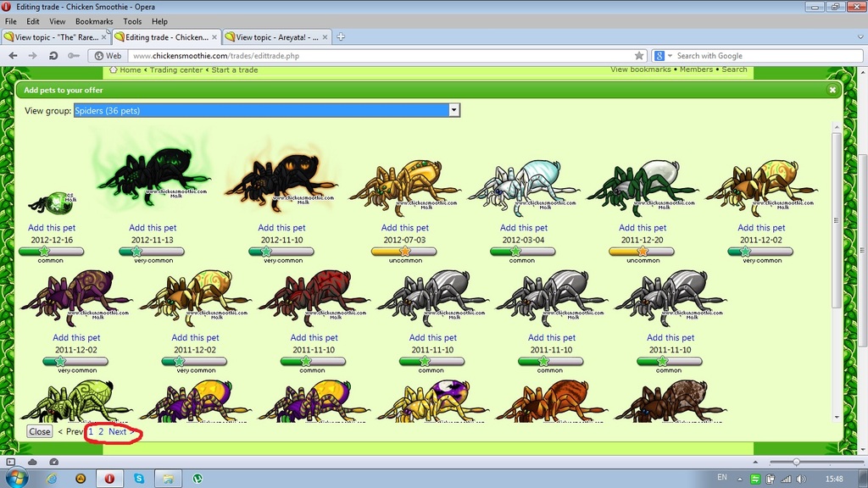Add the 2012-07-03 golden spider
Viewport: 868px width, 488px height.
pos(405,227)
